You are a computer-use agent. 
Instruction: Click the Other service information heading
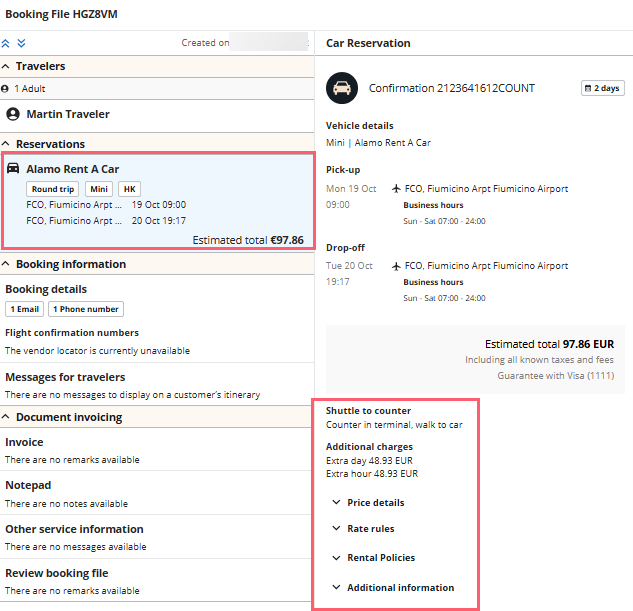click(74, 529)
